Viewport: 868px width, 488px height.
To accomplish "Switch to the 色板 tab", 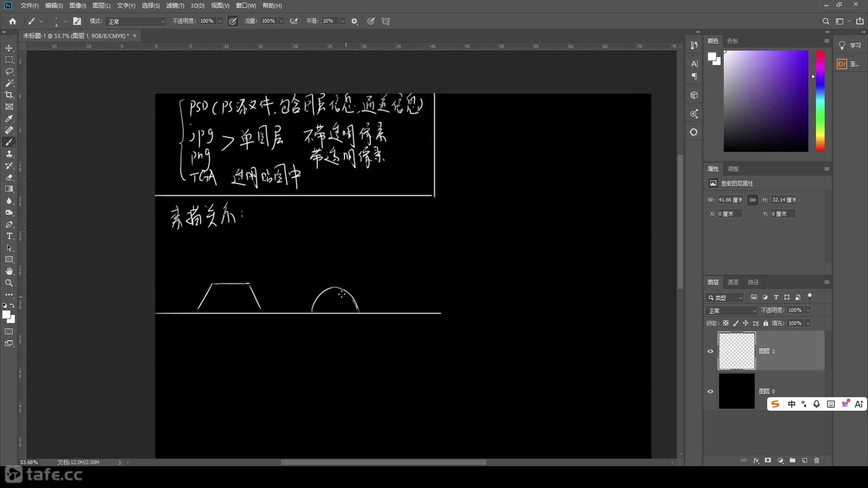I will pos(732,41).
